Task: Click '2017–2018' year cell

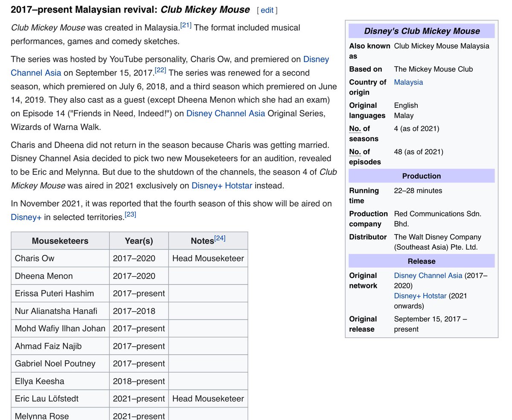Action: point(139,311)
